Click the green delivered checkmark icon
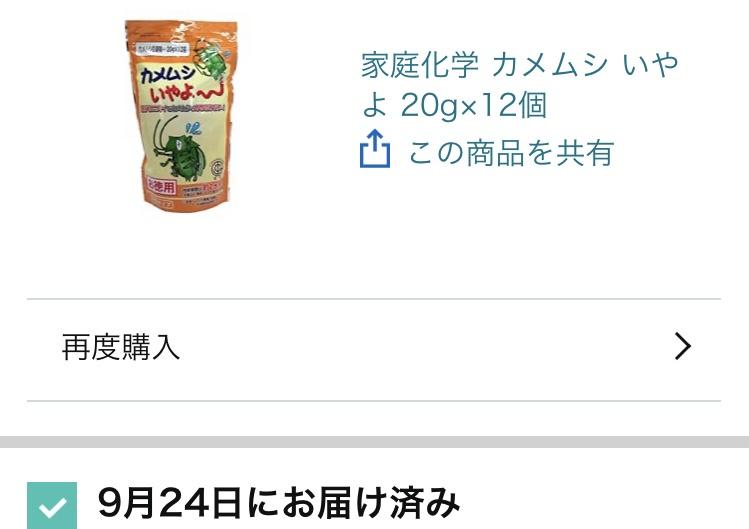 coord(52,506)
